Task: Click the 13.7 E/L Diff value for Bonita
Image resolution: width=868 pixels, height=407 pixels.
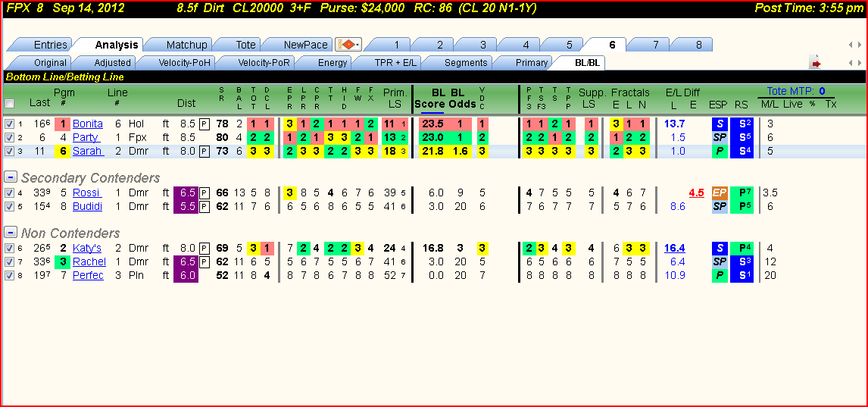Action: click(x=675, y=124)
